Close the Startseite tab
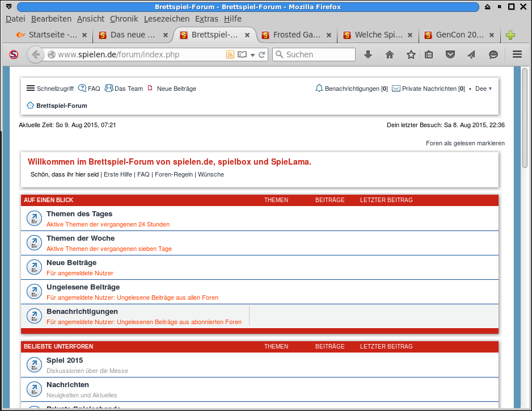The image size is (532, 411). point(85,35)
